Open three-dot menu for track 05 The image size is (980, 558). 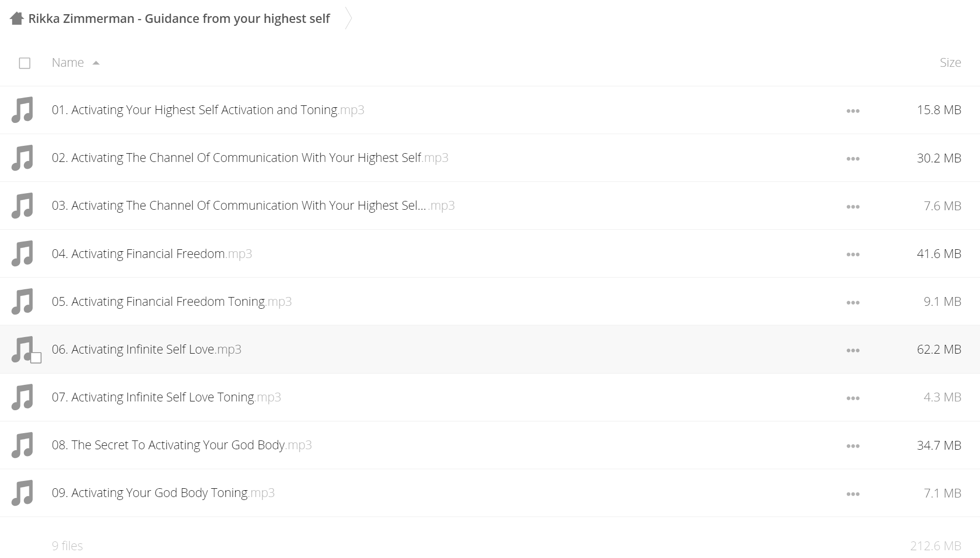point(853,302)
